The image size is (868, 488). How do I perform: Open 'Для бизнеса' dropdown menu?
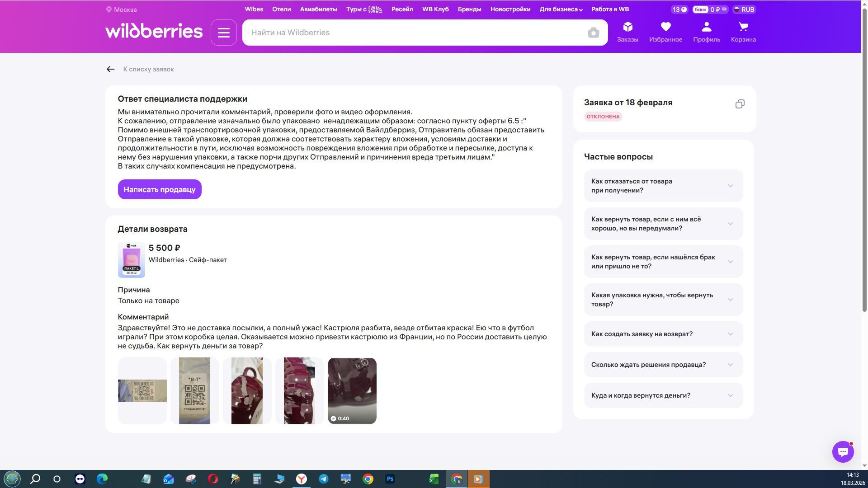(561, 9)
